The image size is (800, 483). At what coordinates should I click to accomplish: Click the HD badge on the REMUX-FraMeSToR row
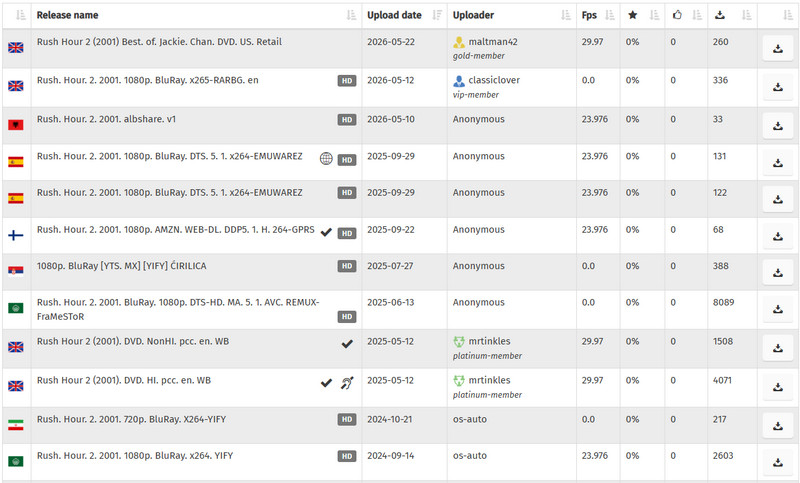pos(347,317)
